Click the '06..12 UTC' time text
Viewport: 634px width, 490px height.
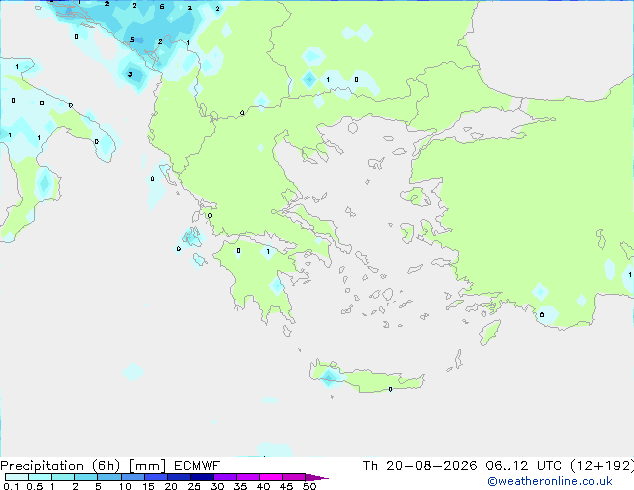524,466
